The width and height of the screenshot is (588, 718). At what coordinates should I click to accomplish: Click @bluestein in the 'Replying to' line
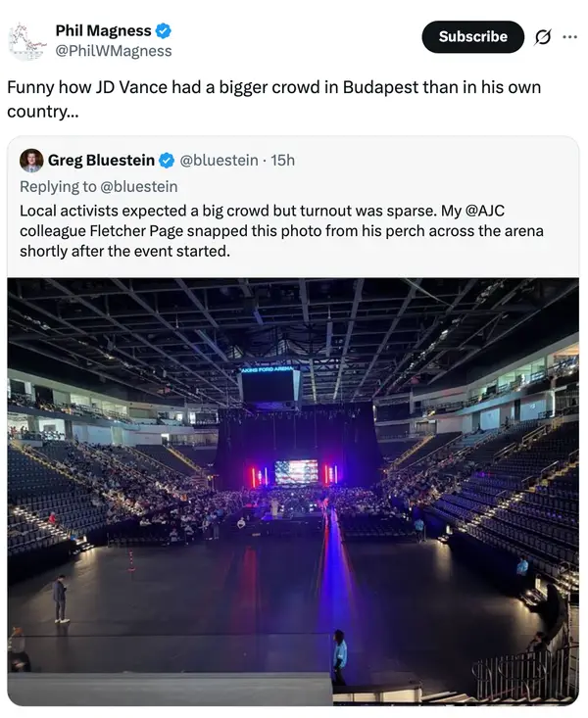139,186
